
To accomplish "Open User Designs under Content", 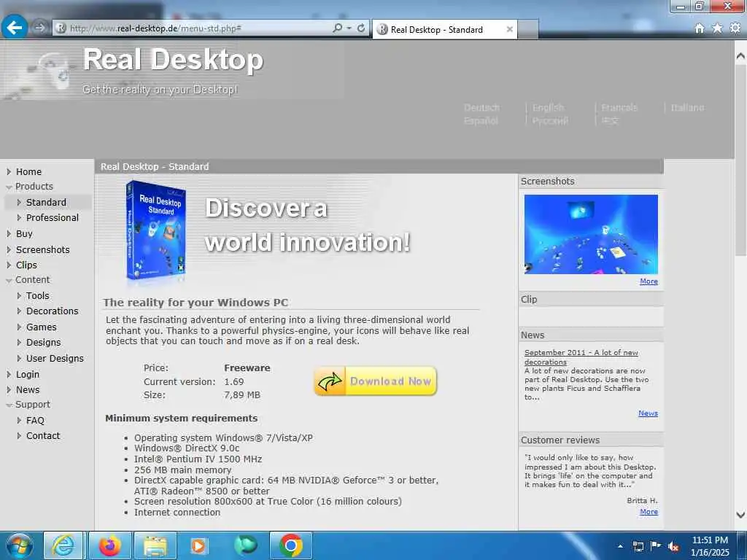I will point(55,359).
